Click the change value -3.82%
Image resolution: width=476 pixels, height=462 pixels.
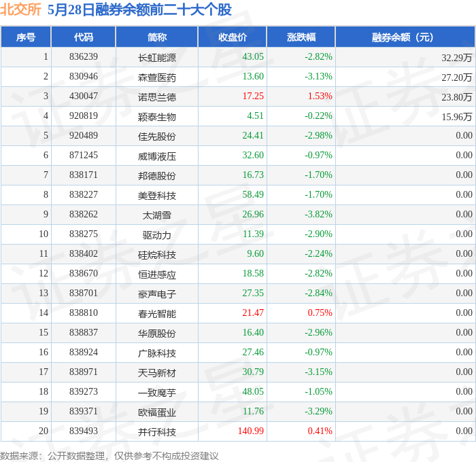(x=318, y=214)
